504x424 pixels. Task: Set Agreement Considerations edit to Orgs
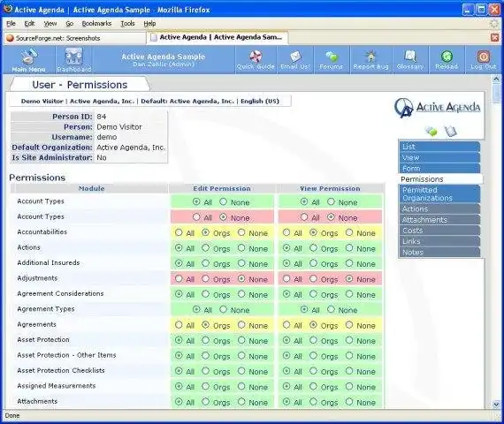206,294
